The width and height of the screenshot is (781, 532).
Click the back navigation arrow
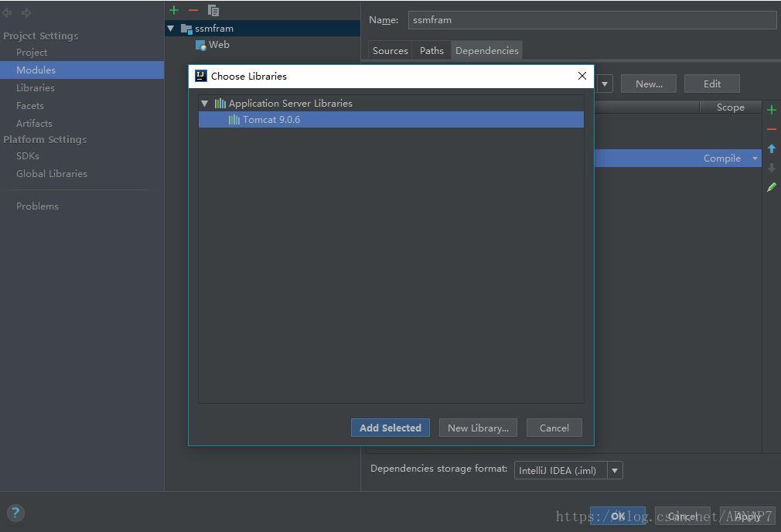(x=7, y=12)
